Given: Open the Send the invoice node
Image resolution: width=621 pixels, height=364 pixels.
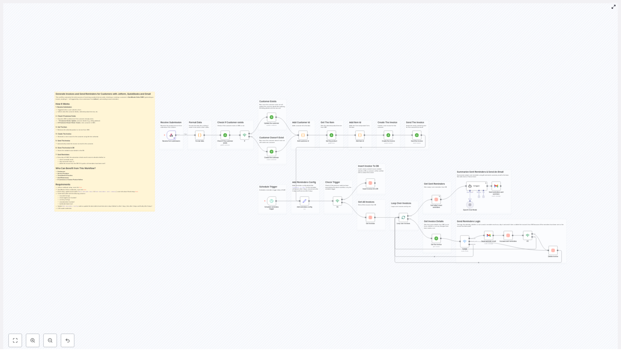Looking at the screenshot, I should [x=417, y=135].
